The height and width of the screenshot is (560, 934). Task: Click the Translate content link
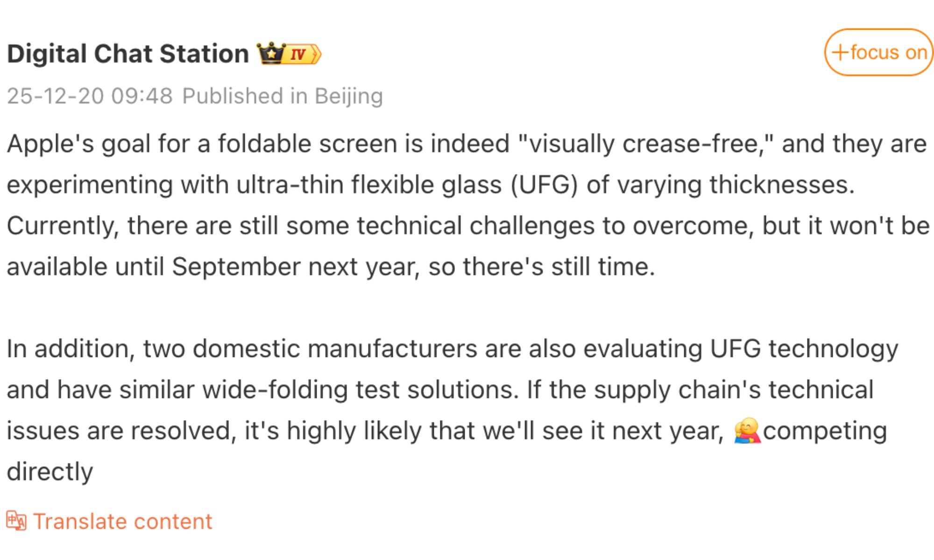pyautogui.click(x=122, y=521)
